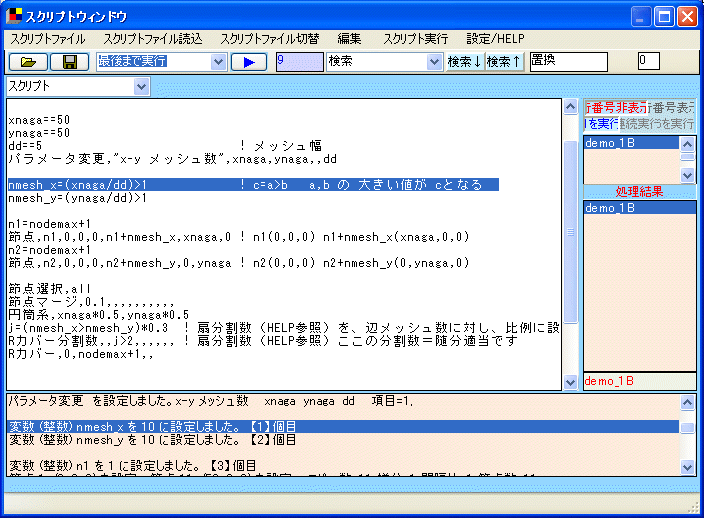Click the 処理結果 header
704x518 pixels.
(x=639, y=192)
